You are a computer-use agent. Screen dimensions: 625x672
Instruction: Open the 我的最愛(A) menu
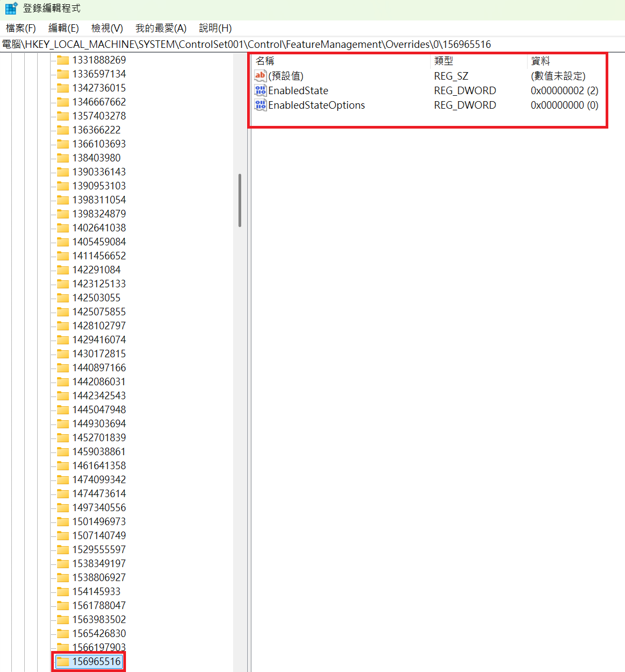click(161, 28)
